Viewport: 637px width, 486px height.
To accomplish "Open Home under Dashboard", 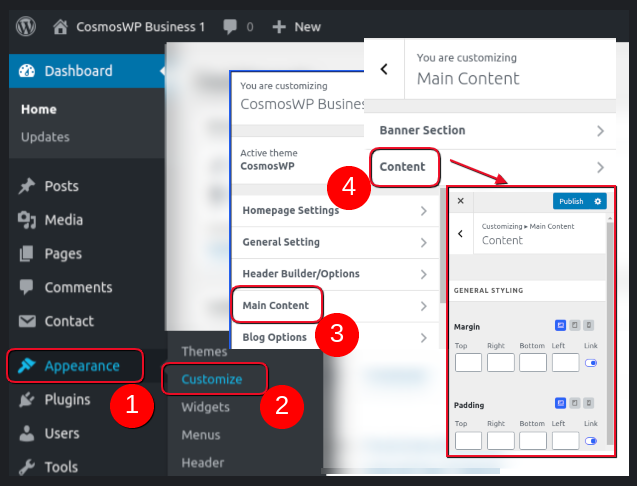I will coord(39,109).
